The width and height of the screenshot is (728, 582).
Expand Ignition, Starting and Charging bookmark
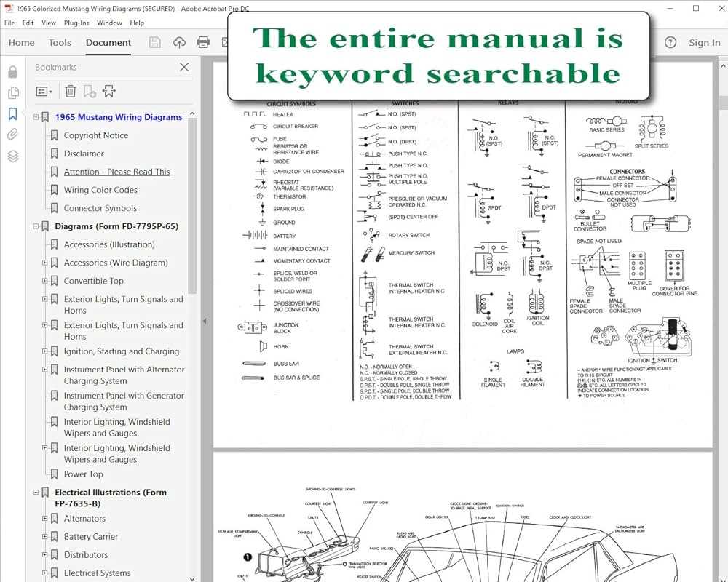tap(44, 351)
